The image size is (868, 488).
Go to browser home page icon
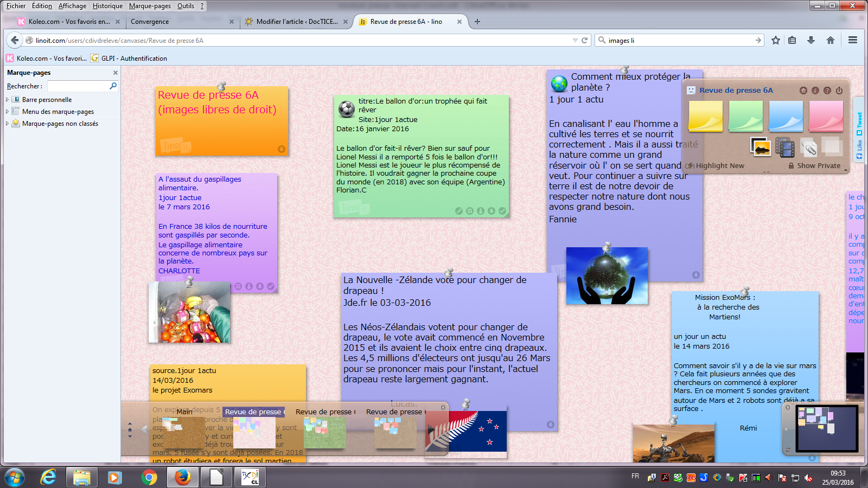coord(831,40)
